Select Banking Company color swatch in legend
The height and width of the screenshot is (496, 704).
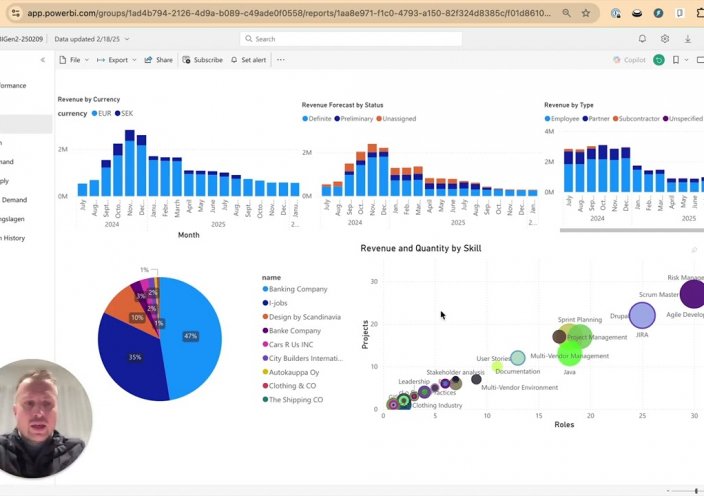pyautogui.click(x=264, y=289)
